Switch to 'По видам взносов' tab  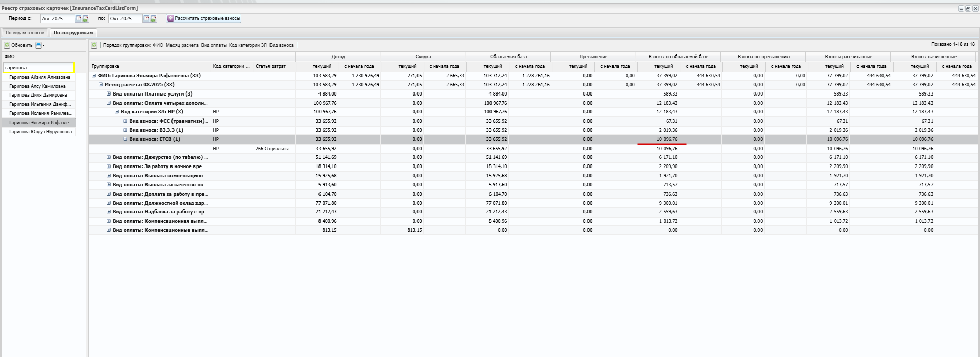[25, 33]
